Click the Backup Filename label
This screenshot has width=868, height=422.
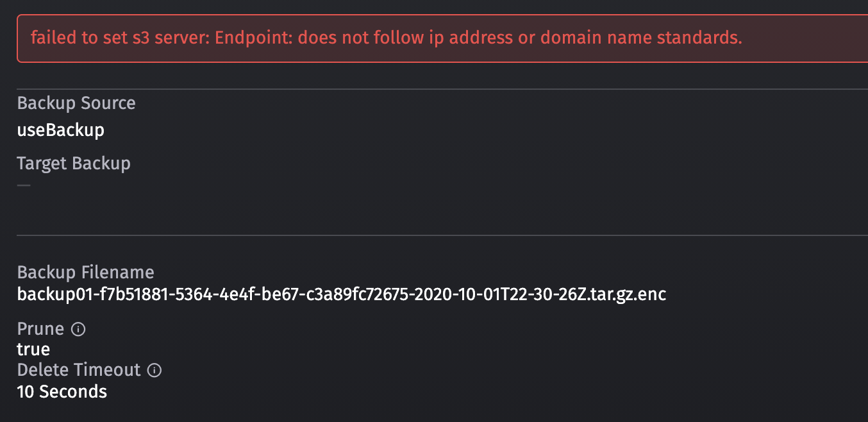click(x=85, y=272)
